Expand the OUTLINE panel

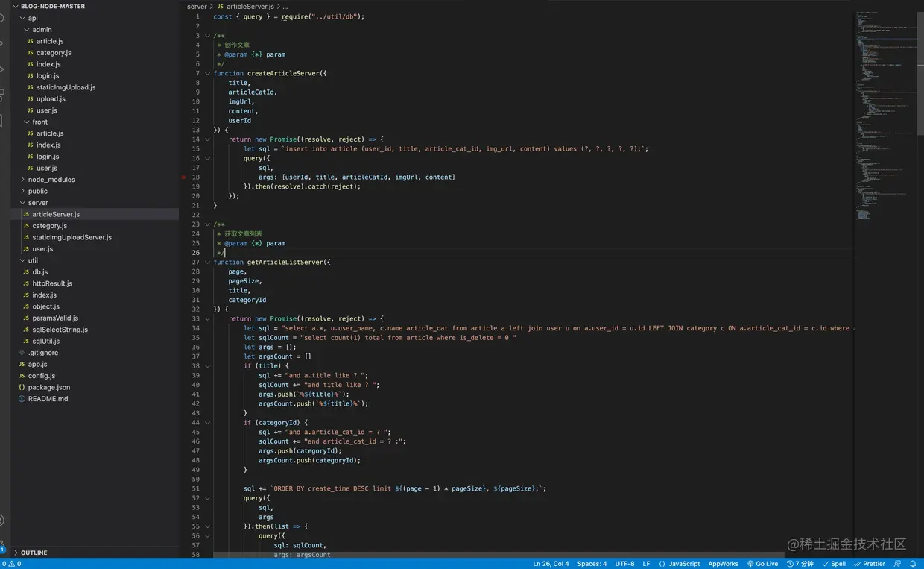coord(34,553)
